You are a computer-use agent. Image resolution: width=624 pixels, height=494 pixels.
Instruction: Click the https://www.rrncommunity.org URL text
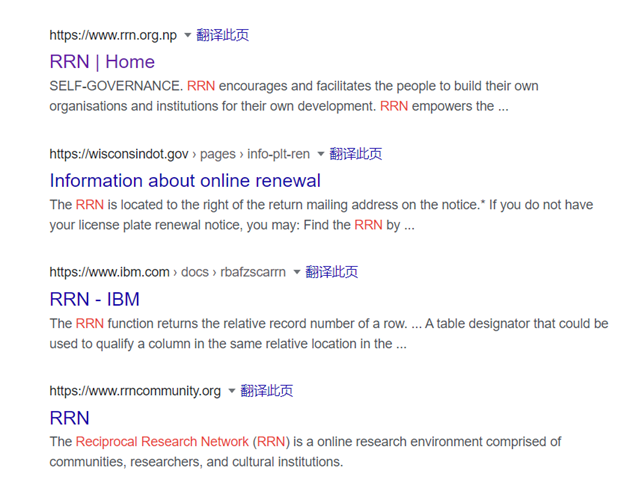point(135,391)
